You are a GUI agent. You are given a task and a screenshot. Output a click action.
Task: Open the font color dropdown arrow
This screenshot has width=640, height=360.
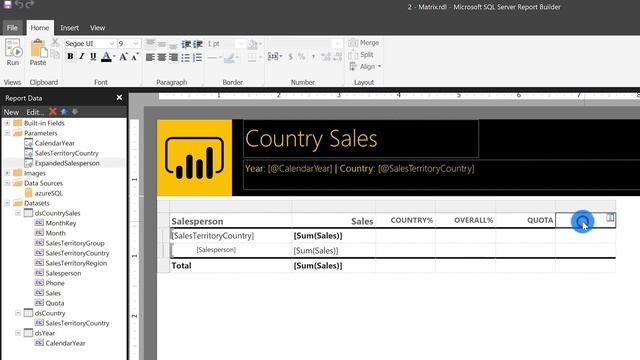[114, 57]
